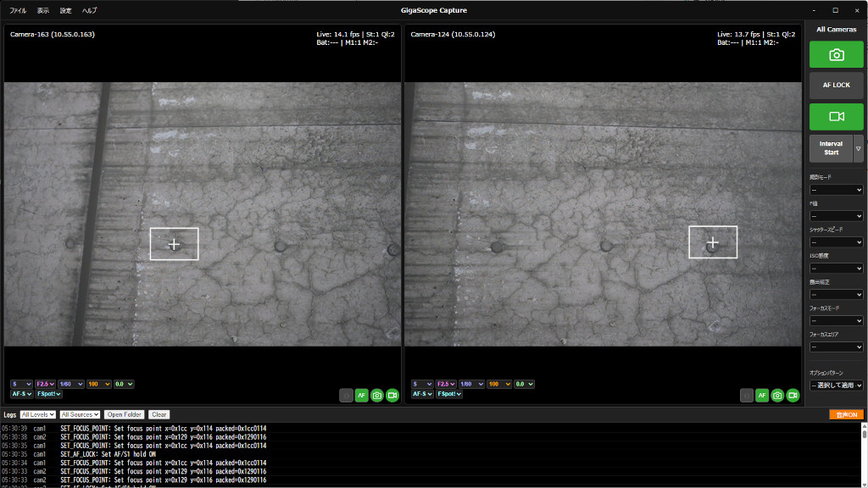Open F2.5 aperture dropdown on Camera-163
Screen dimensions: 868x488
tap(45, 384)
